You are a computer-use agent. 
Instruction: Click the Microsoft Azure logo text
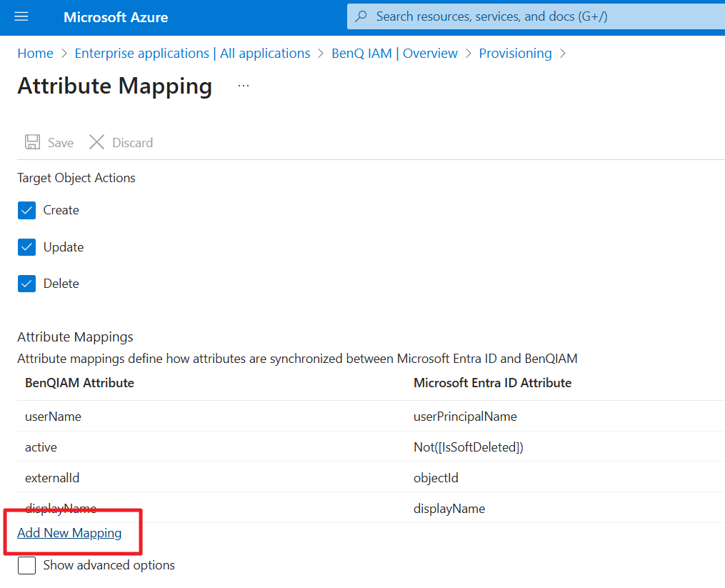tap(116, 17)
